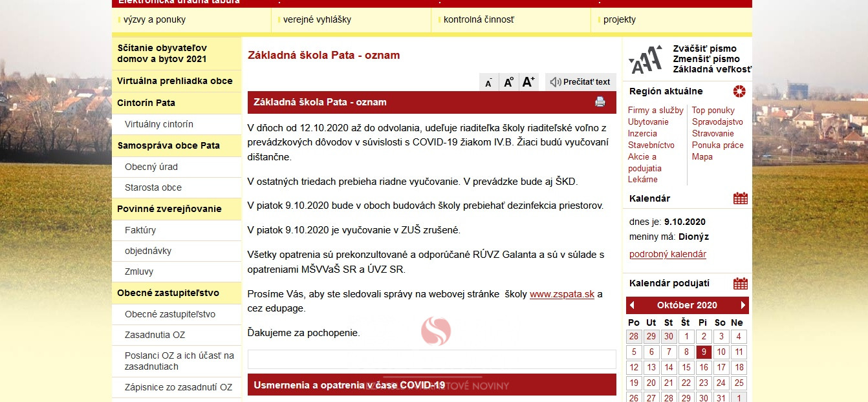Go to previous month in events calendar
This screenshot has height=402, width=868.
(632, 305)
